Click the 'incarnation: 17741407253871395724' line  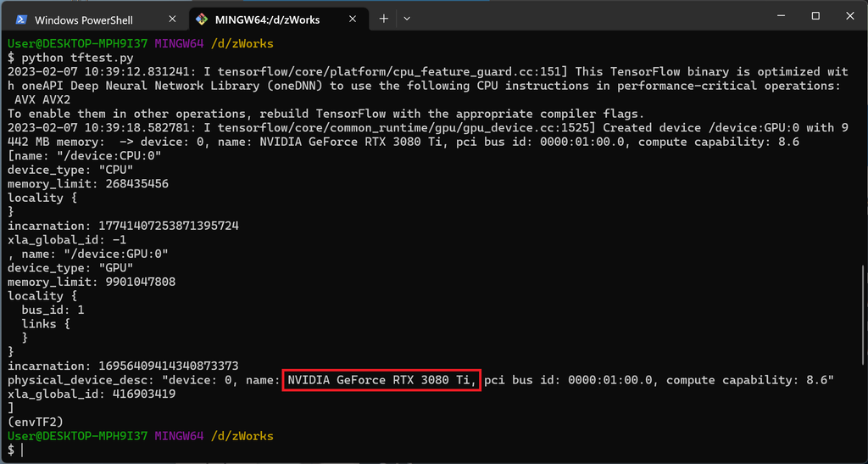(x=123, y=226)
